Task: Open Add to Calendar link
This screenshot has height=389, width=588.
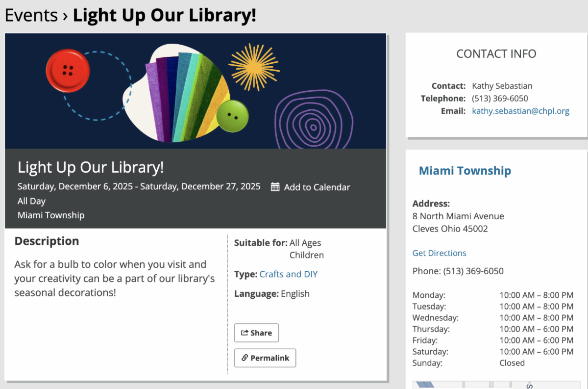Action: 317,187
